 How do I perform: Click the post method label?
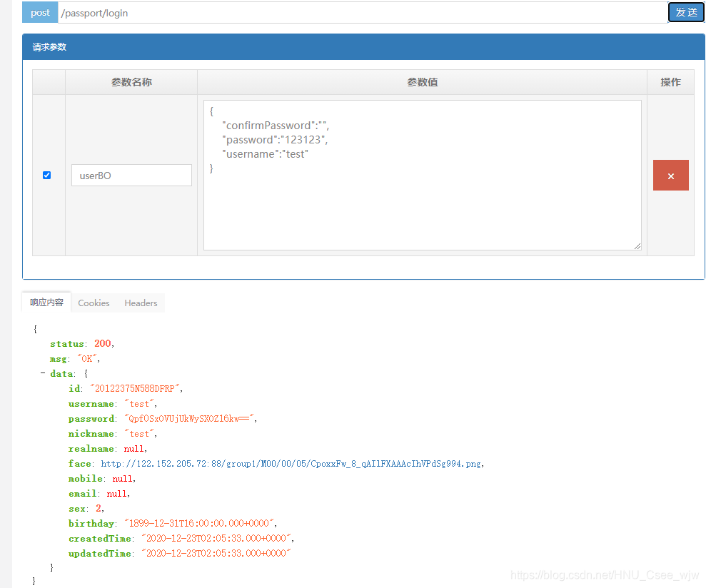click(x=40, y=12)
